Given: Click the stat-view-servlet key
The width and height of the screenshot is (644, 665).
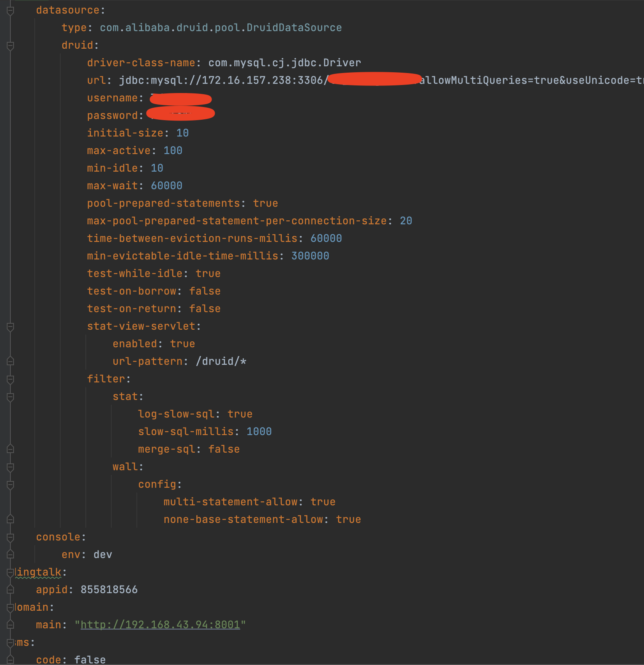Looking at the screenshot, I should point(141,326).
